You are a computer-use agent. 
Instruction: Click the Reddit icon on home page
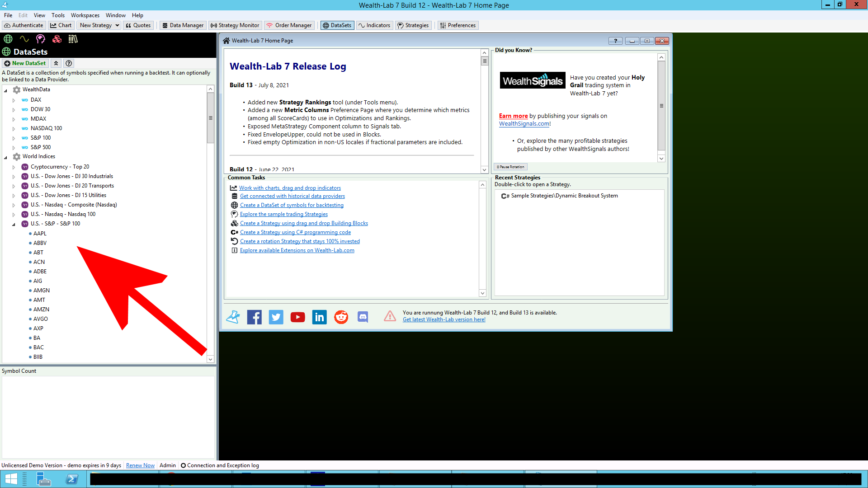pyautogui.click(x=341, y=317)
